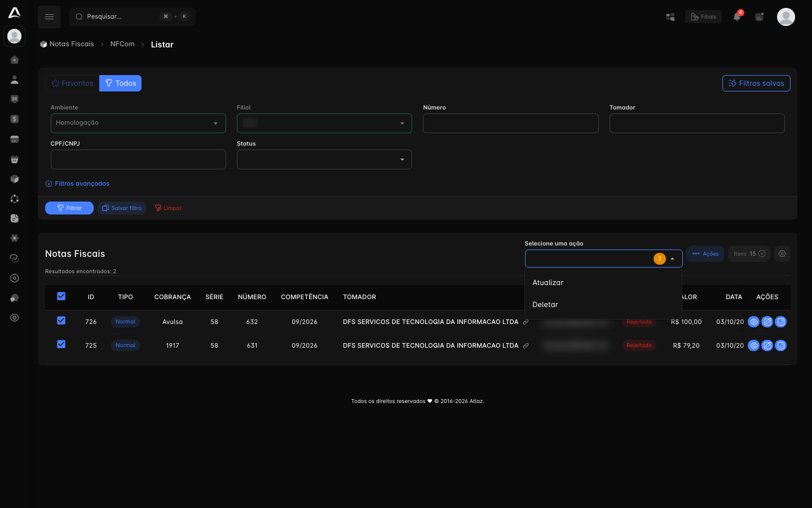Uncheck the checkbox for row 725
The width and height of the screenshot is (812, 508).
[x=61, y=344]
